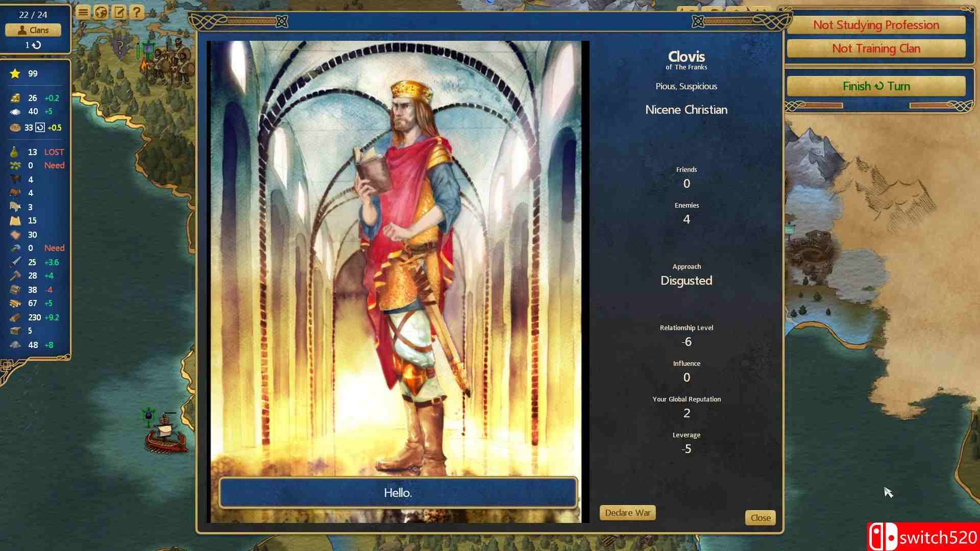
Task: Click the Hello dialogue response
Action: pyautogui.click(x=398, y=493)
